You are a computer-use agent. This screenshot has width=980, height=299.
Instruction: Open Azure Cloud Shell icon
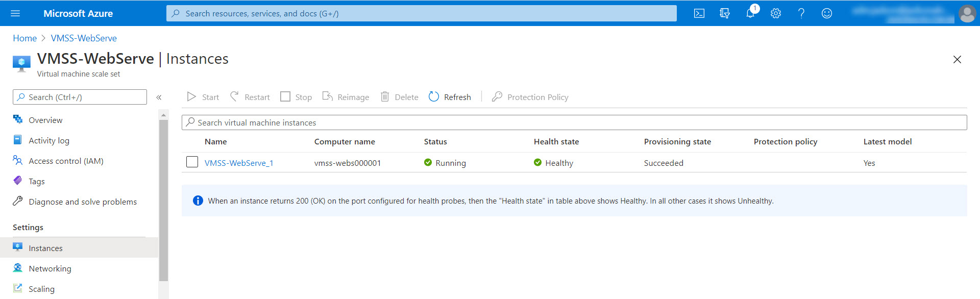point(699,13)
